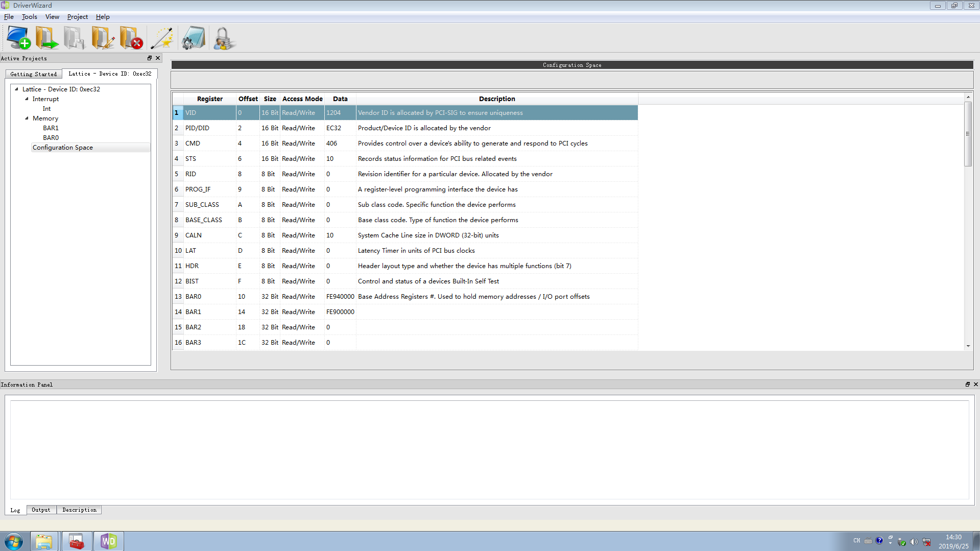Click scroll down arrow of register table
The width and height of the screenshot is (980, 551).
[x=968, y=346]
